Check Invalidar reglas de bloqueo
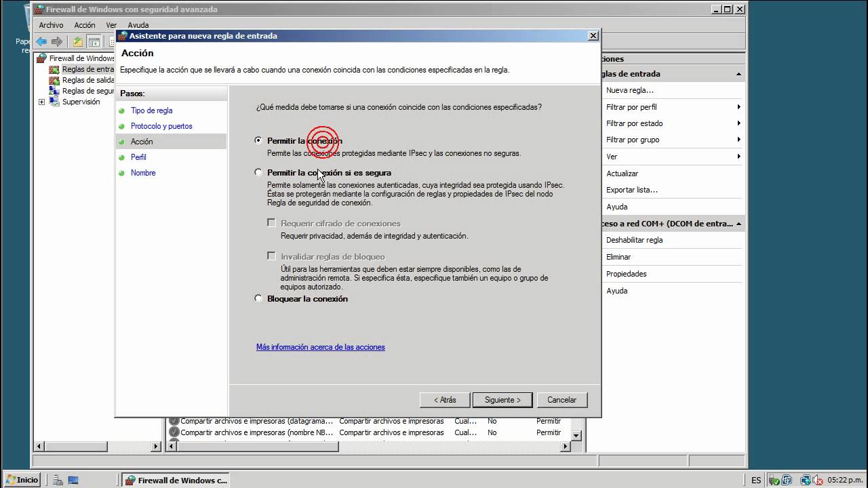The height and width of the screenshot is (488, 868). click(271, 256)
